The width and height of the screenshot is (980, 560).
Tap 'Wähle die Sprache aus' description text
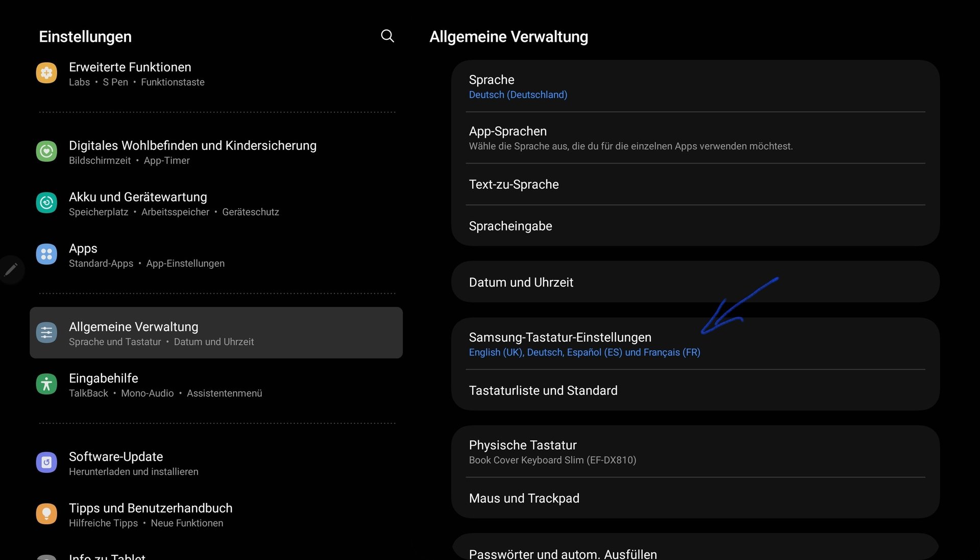(x=631, y=146)
